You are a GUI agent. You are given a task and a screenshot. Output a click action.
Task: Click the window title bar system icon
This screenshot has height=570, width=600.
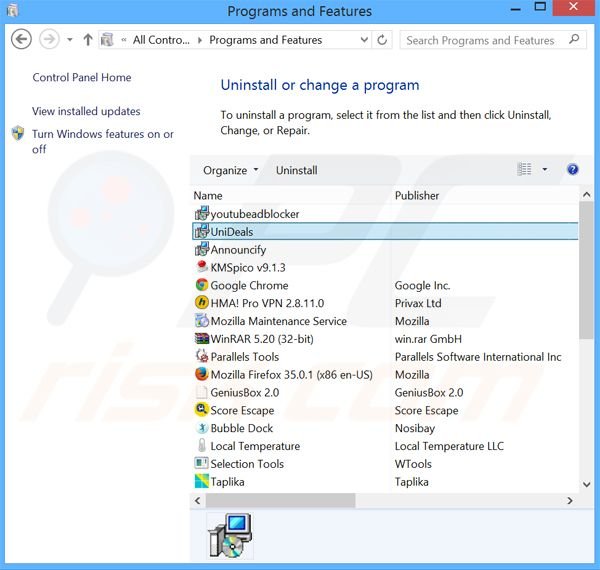pyautogui.click(x=12, y=10)
